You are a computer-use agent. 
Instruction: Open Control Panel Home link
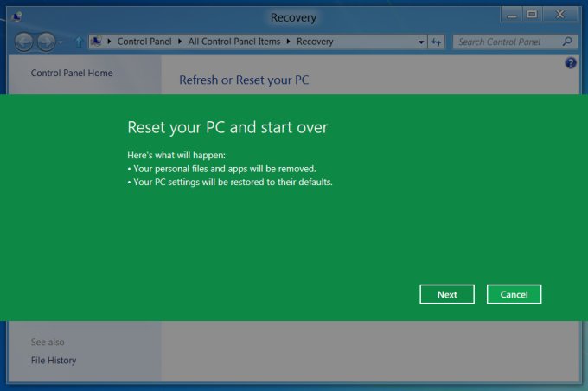pos(72,73)
